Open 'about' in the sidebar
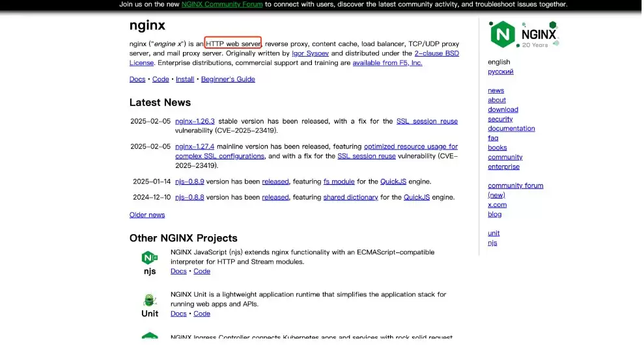This screenshot has height=350, width=644. (497, 100)
